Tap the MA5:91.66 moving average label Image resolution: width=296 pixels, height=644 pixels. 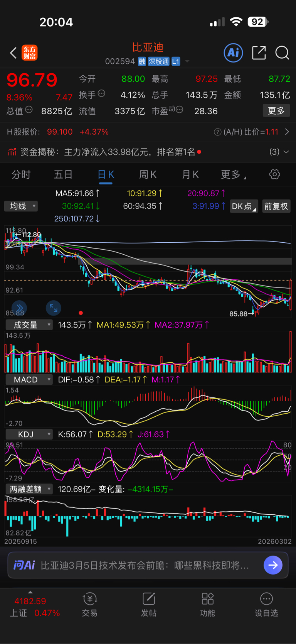coord(78,193)
